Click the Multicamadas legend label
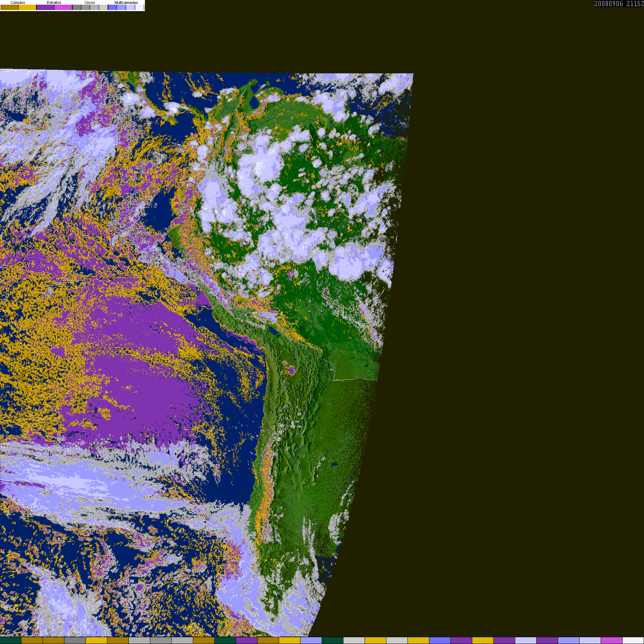This screenshot has width=644, height=644. [126, 3]
